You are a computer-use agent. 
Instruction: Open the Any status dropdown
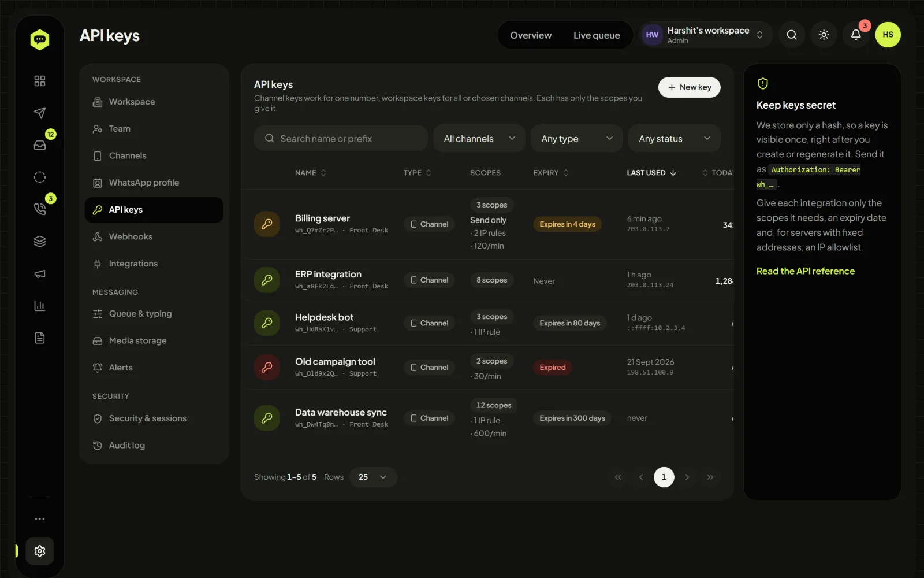point(674,138)
